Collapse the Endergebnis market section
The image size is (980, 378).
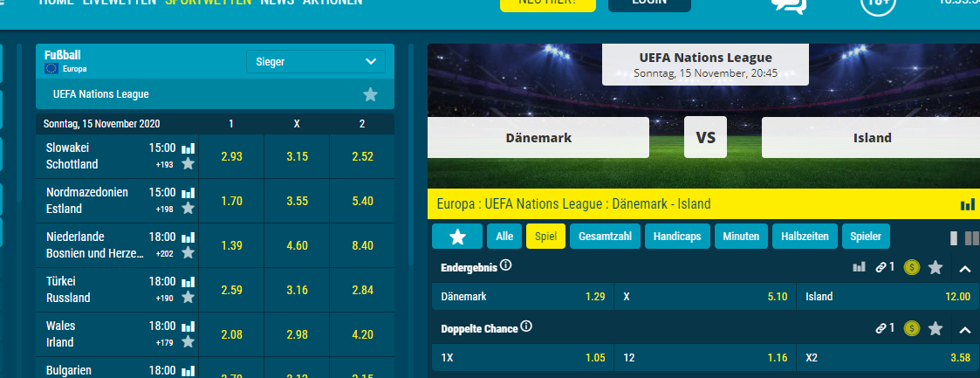click(965, 269)
